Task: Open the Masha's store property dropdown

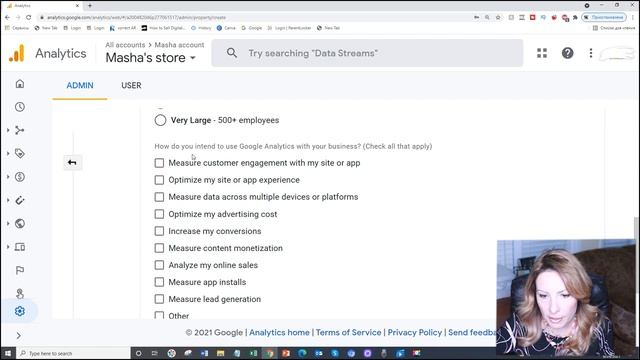Action: pos(151,58)
